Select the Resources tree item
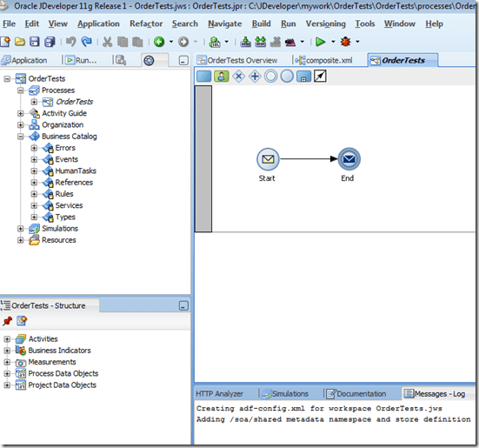The image size is (479, 448). (58, 240)
